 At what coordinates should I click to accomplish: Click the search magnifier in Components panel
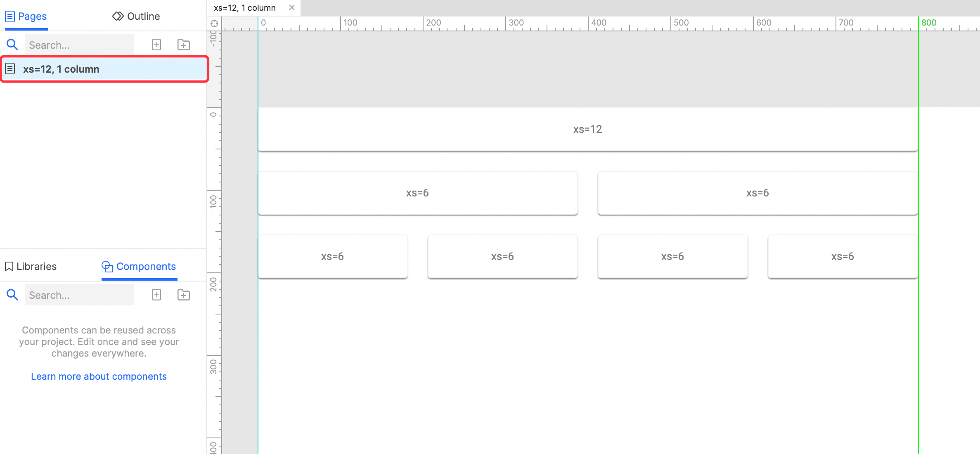(x=12, y=295)
